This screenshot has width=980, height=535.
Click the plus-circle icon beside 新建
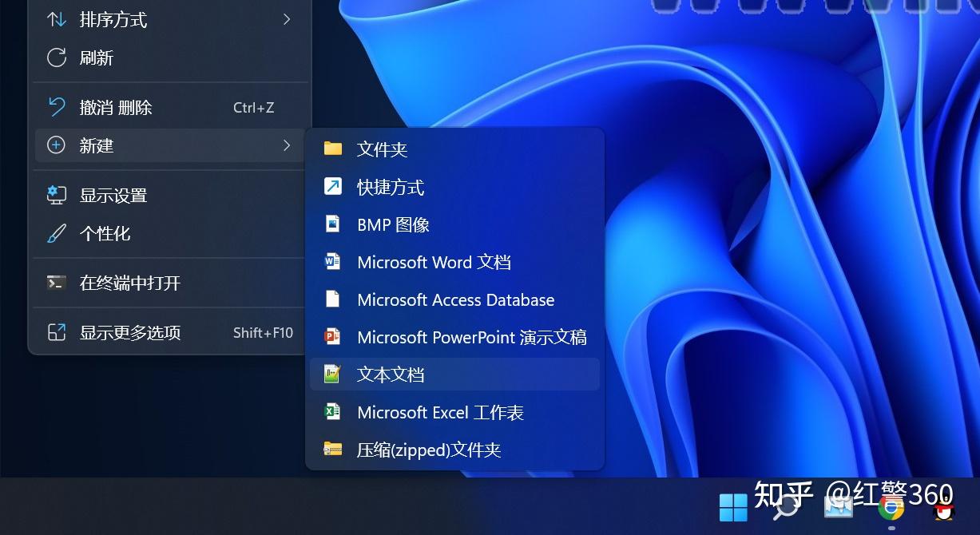click(56, 145)
